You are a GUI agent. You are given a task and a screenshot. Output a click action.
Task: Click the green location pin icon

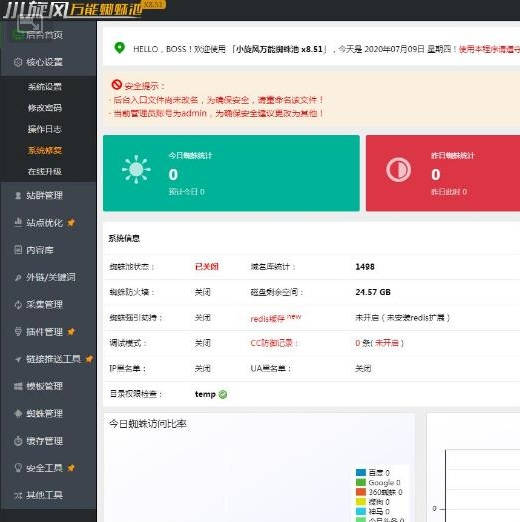coord(120,48)
